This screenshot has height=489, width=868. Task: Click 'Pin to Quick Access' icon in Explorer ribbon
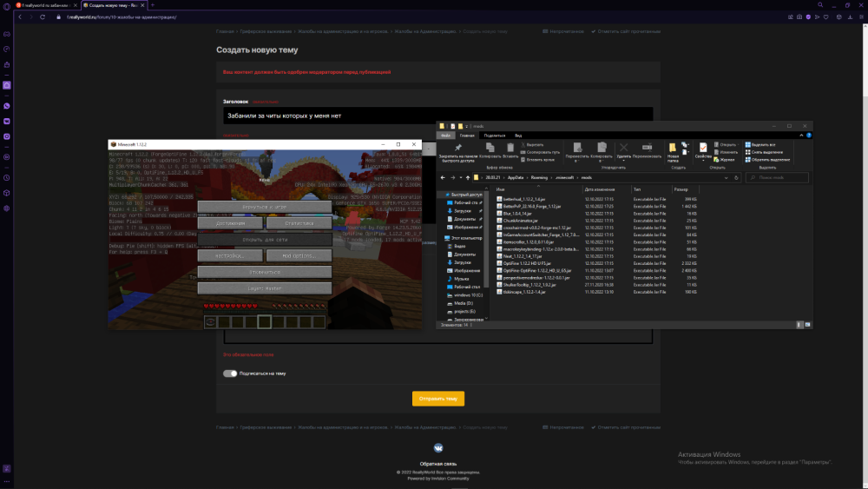[457, 148]
